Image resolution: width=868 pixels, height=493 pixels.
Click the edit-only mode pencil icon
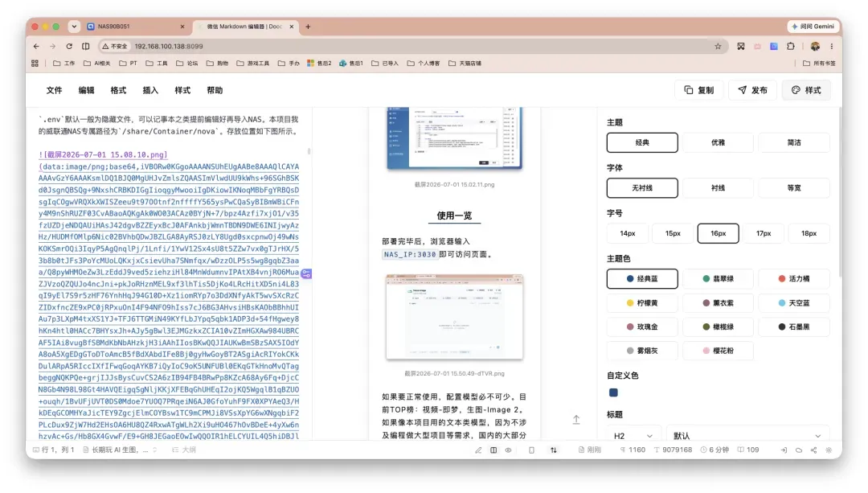[478, 450]
